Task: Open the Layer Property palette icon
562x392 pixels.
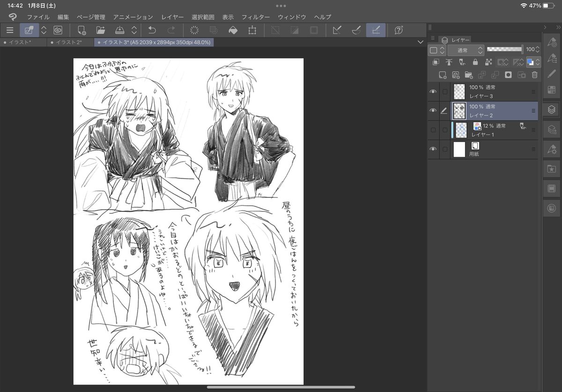Action: [x=552, y=130]
